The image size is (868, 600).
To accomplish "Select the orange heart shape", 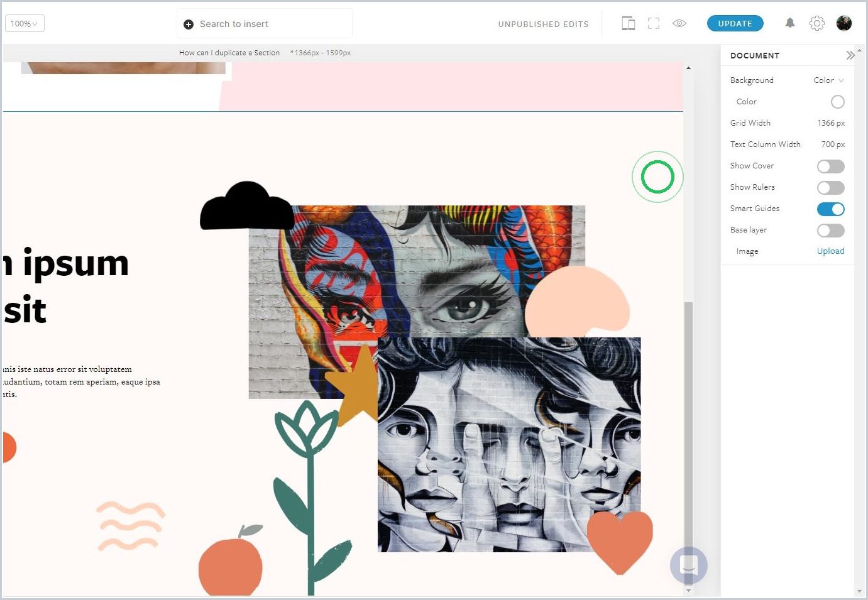I will [620, 542].
